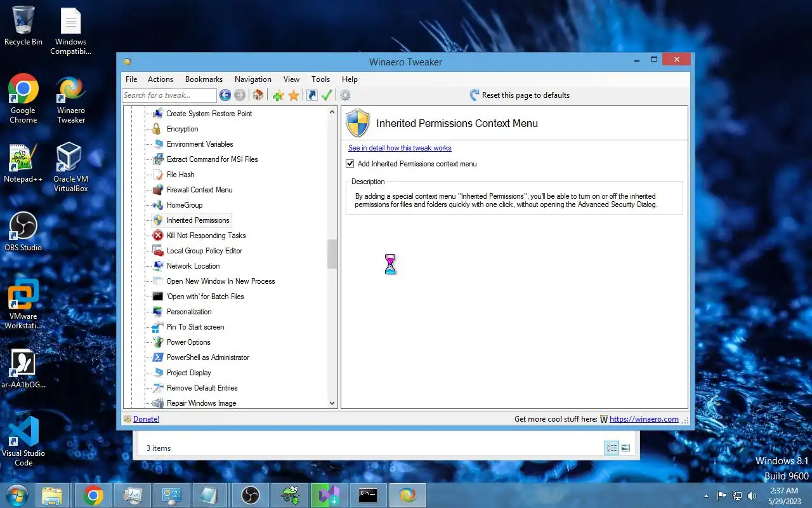Click Command Prompt icon in taskbar
Viewport: 812px width, 508px height.
click(x=368, y=495)
